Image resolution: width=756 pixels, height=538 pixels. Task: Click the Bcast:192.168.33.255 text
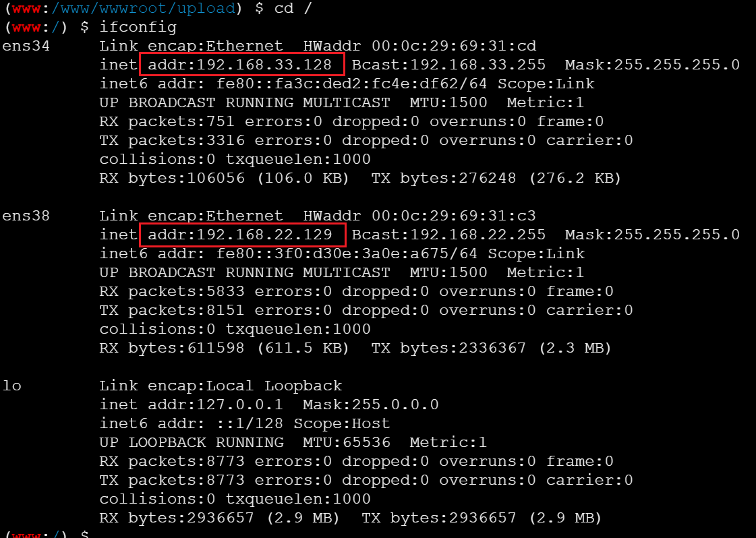pyautogui.click(x=448, y=65)
